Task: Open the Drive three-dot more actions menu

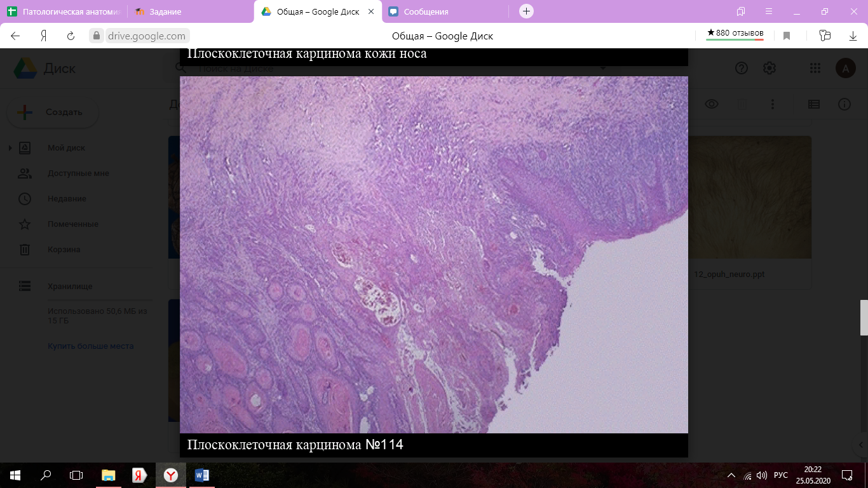Action: pyautogui.click(x=773, y=104)
